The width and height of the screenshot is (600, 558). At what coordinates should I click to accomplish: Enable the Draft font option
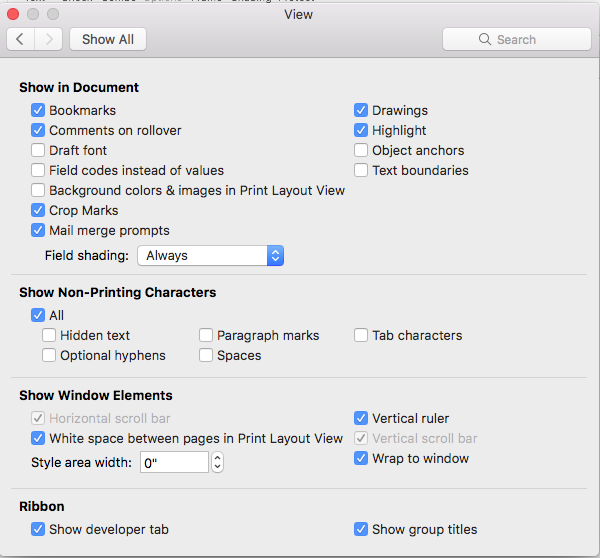click(x=38, y=151)
